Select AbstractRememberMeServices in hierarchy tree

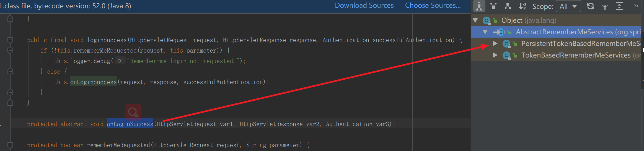(x=556, y=32)
